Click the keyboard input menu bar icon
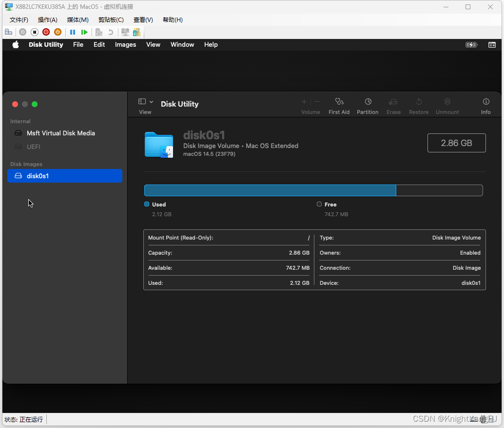 pyautogui.click(x=492, y=45)
